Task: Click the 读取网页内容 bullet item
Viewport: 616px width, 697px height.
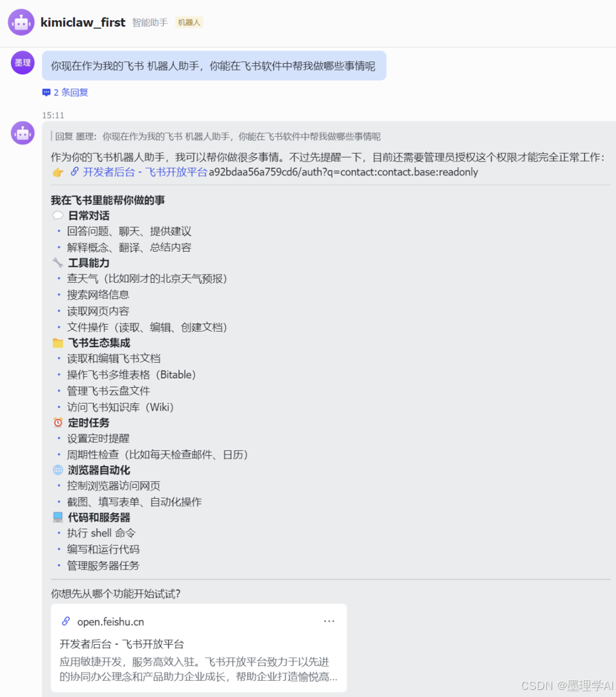Action: click(98, 311)
